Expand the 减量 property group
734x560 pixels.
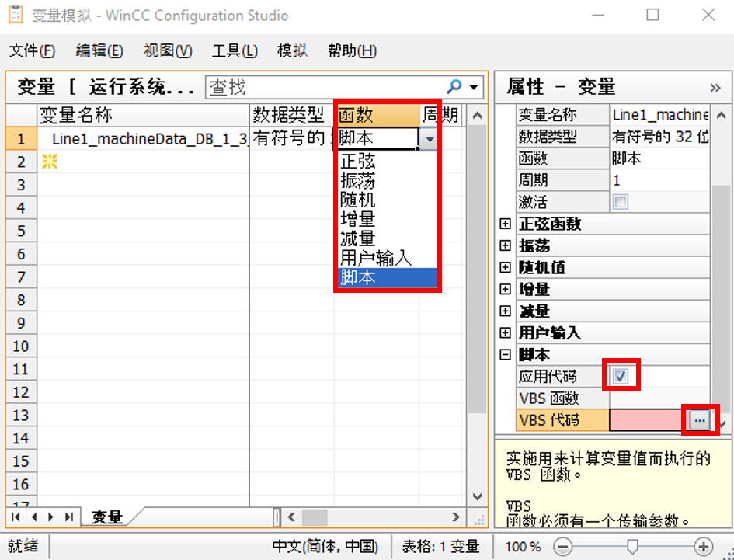pyautogui.click(x=505, y=311)
